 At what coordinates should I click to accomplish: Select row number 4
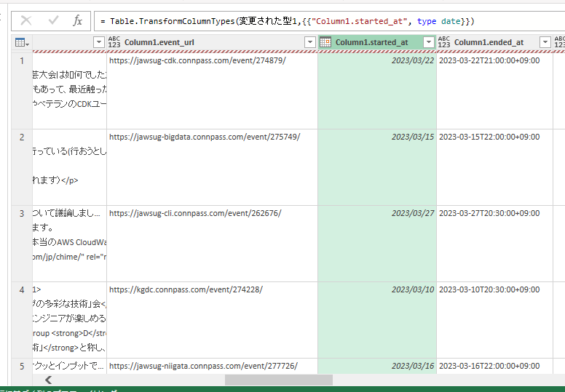coord(22,320)
